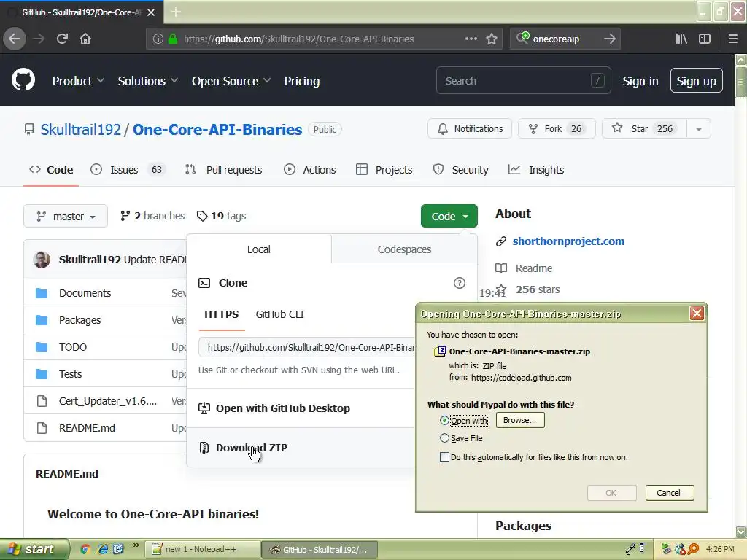The image size is (747, 560).
Task: Switch to the Actions tab
Action: 309,170
